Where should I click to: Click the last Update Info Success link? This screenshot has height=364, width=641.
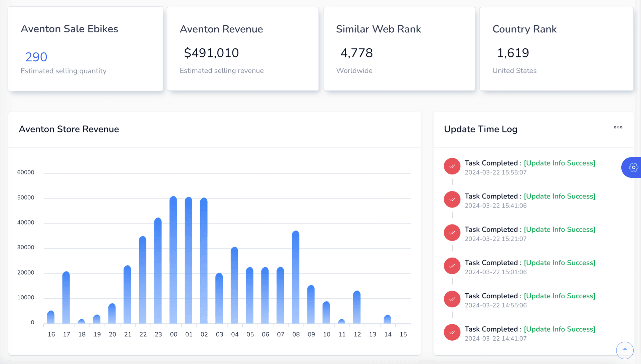[x=559, y=329]
